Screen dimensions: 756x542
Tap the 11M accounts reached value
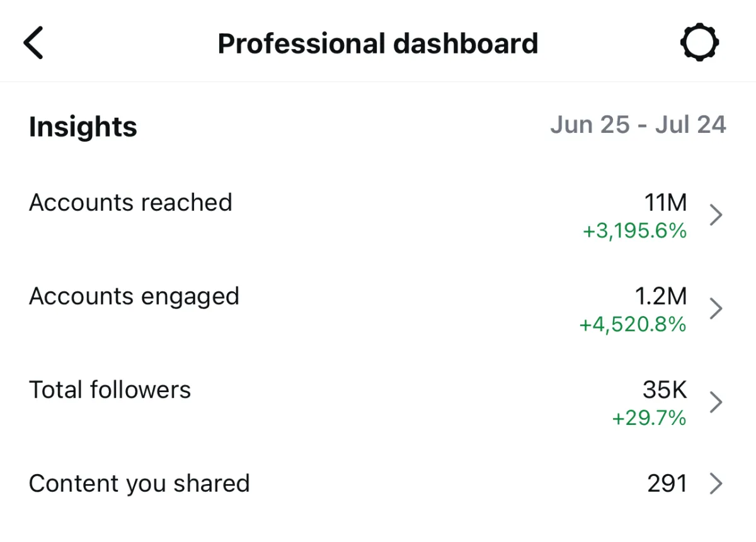click(x=665, y=203)
